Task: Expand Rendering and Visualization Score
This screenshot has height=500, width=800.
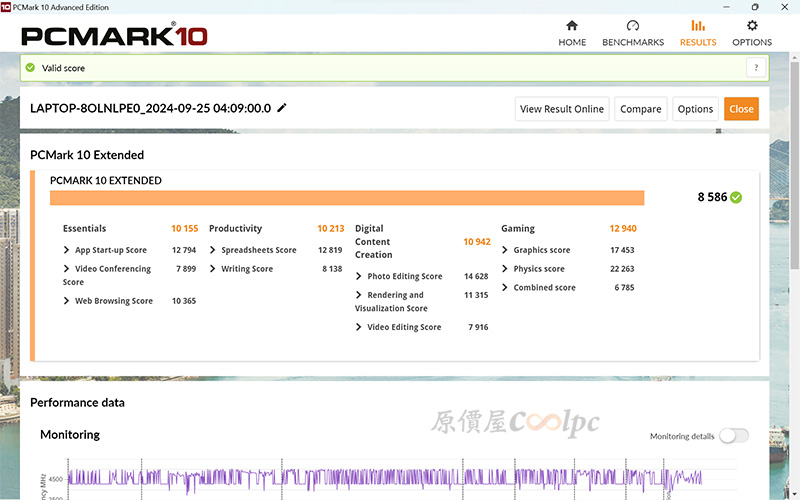Action: point(359,295)
